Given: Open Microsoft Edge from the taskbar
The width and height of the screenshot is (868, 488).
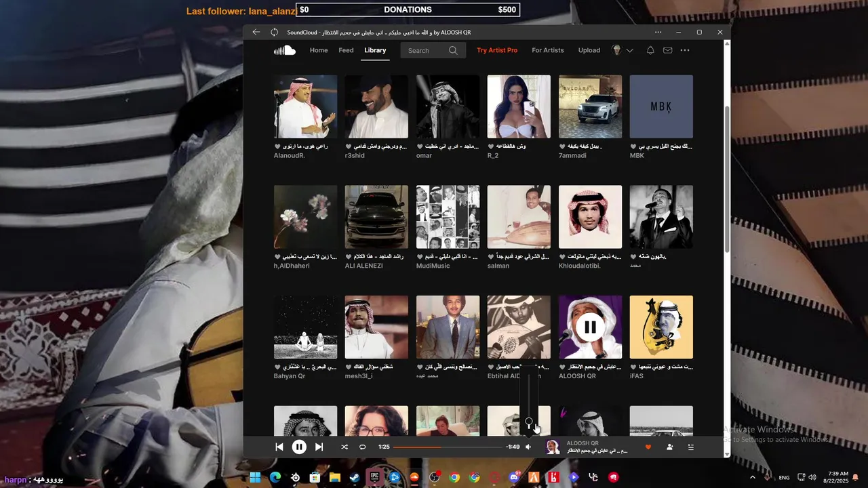Looking at the screenshot, I should 275,477.
